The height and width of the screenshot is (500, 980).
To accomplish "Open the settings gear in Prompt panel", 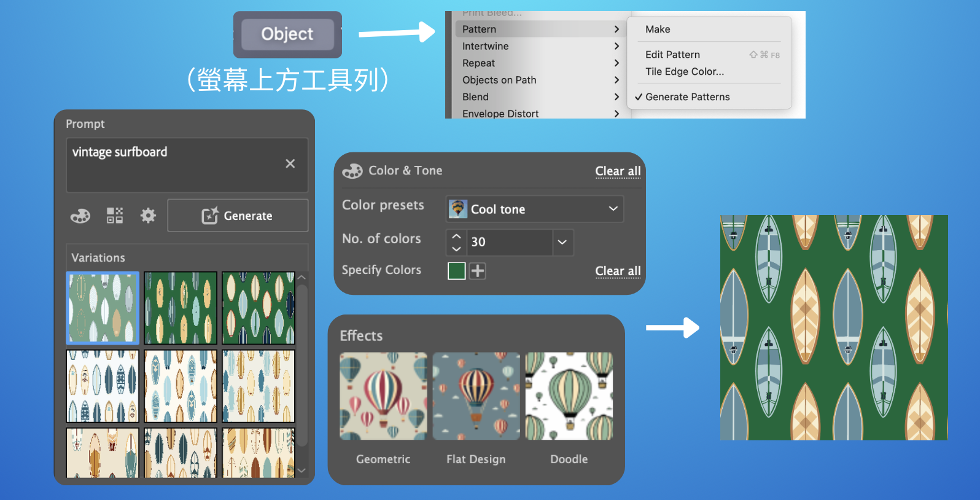I will coord(148,216).
